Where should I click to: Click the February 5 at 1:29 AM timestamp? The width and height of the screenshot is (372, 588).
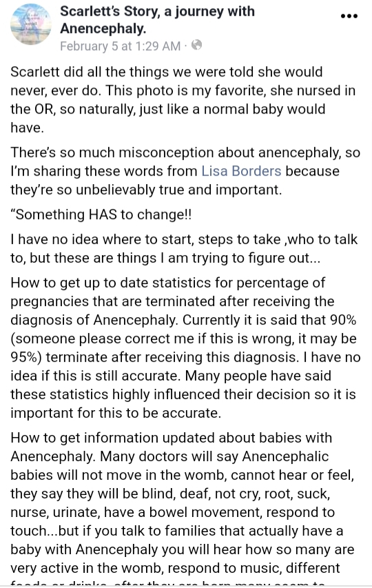click(x=121, y=46)
